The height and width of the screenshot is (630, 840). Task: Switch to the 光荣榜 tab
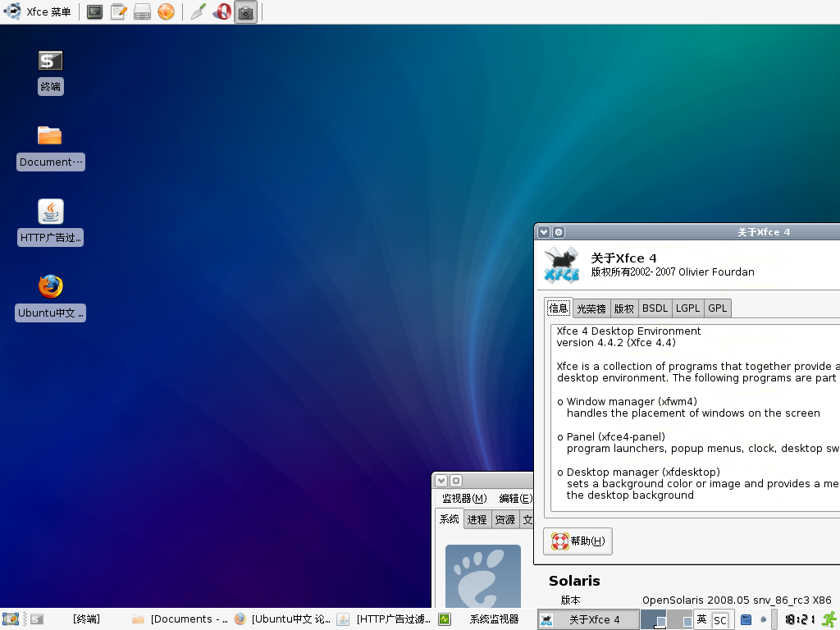tap(591, 308)
